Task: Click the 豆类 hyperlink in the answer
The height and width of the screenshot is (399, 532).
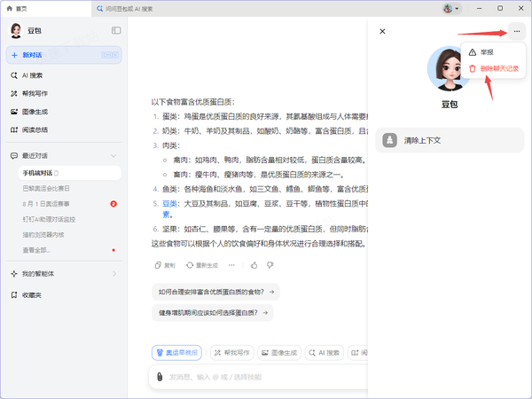Action: 169,204
